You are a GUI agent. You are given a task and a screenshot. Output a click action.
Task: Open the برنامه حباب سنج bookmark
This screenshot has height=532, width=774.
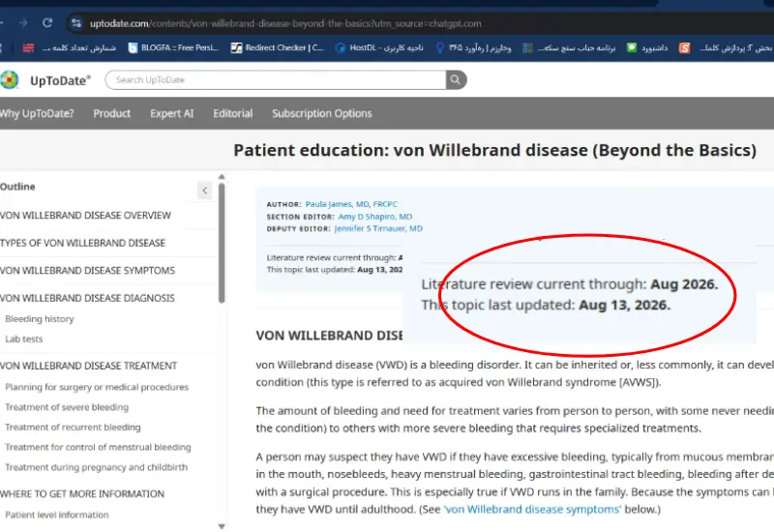[569, 47]
